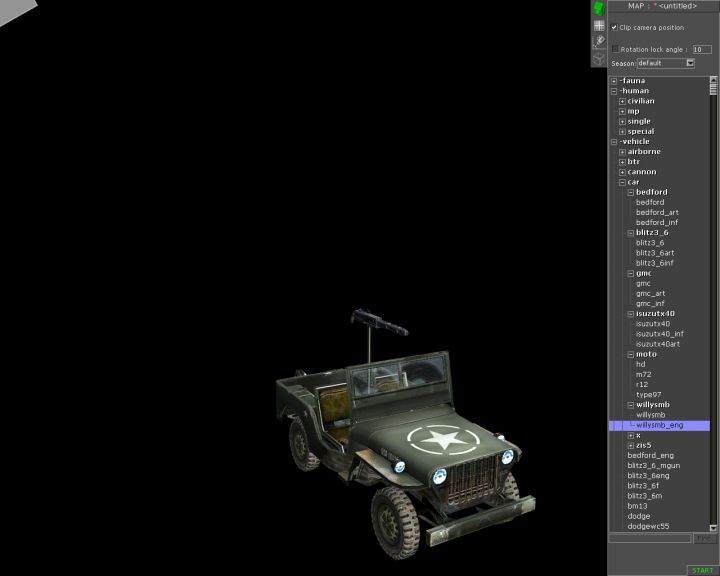
Task: Choose willysmb_eng in the list
Action: click(659, 425)
